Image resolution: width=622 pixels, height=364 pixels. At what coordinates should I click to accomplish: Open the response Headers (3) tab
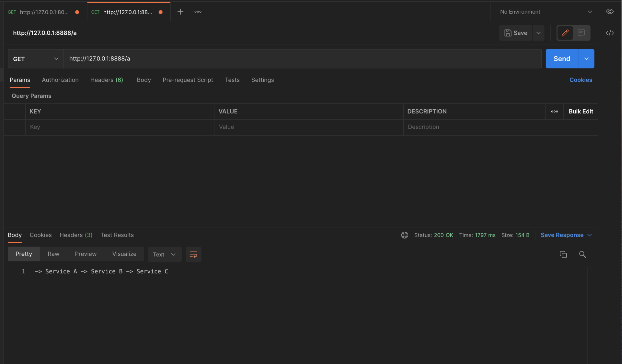(76, 235)
